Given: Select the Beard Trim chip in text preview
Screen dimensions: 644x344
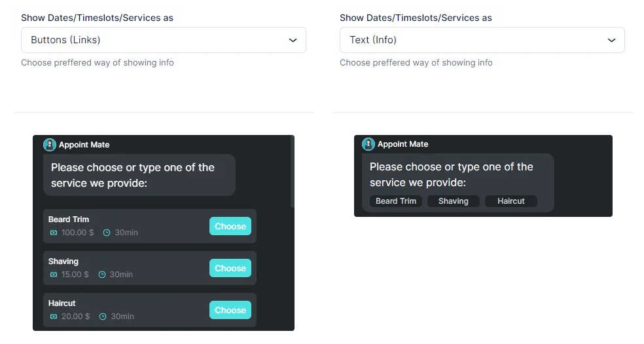Looking at the screenshot, I should [396, 201].
